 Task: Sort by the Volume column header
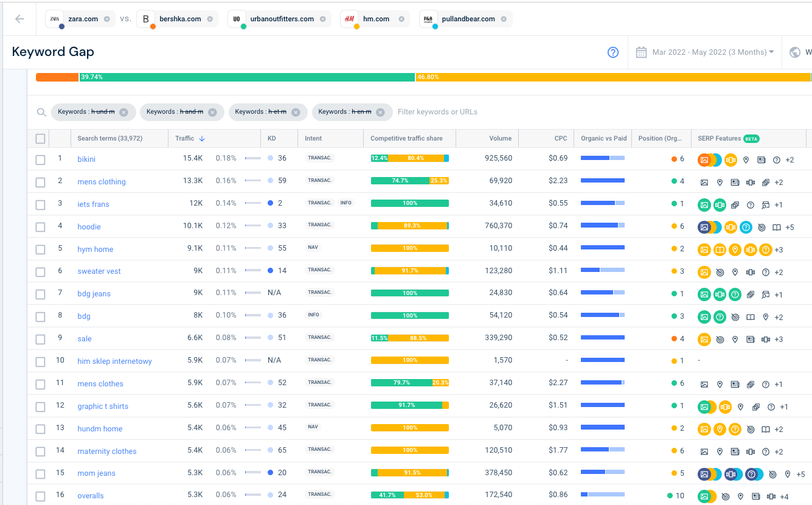coord(501,139)
